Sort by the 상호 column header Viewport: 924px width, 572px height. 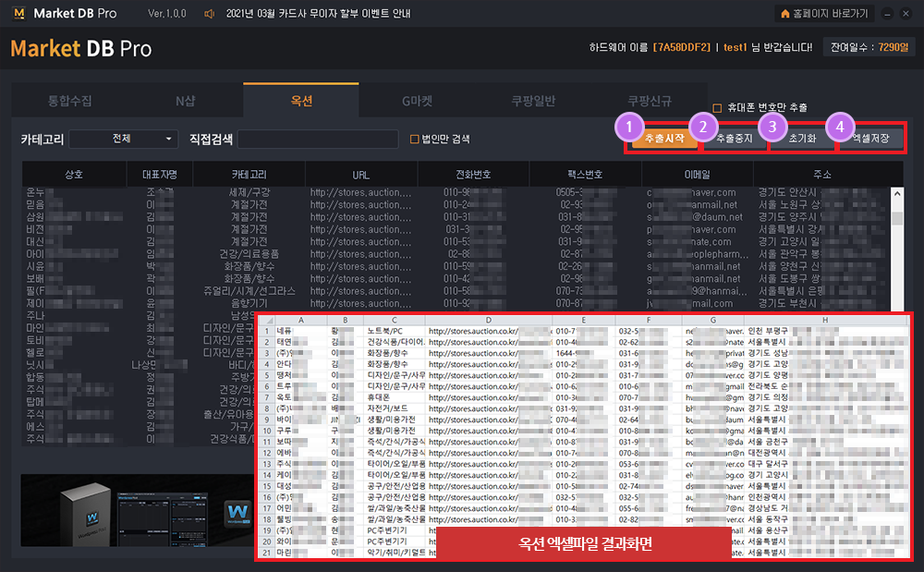coord(74,174)
